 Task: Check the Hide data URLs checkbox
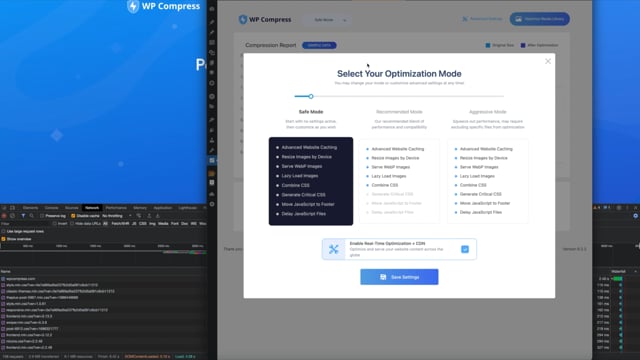point(72,224)
